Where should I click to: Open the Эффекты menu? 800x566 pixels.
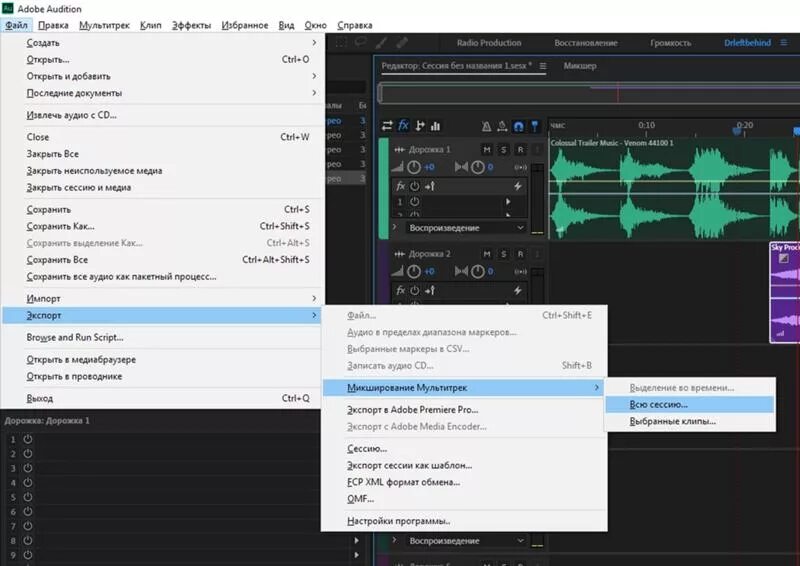(x=191, y=25)
